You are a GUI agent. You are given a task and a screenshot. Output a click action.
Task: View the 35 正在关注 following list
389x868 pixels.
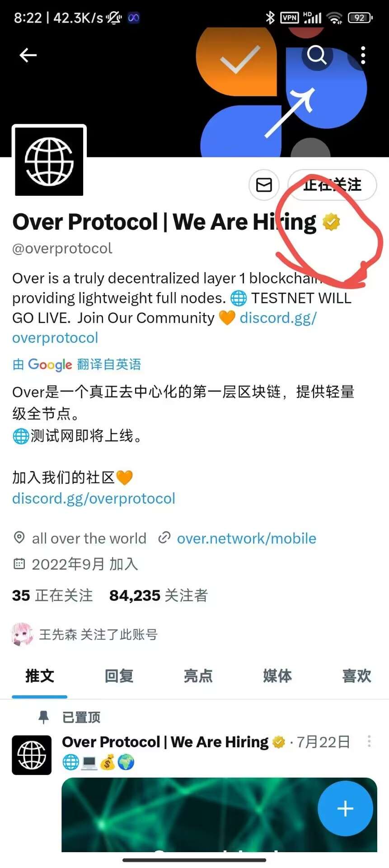(52, 595)
